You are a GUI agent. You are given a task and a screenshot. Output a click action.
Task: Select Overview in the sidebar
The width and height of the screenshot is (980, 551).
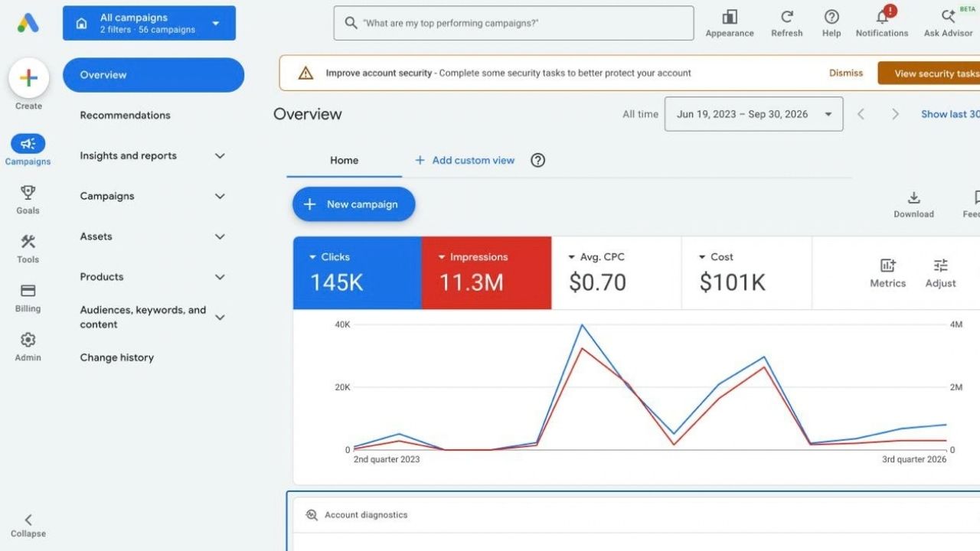(x=153, y=75)
